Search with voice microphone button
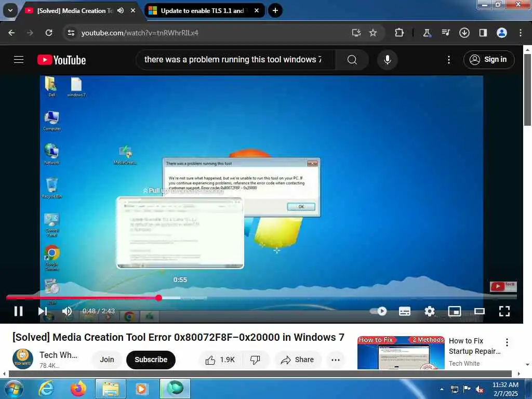Screen dimensions: 532x399 (387, 60)
